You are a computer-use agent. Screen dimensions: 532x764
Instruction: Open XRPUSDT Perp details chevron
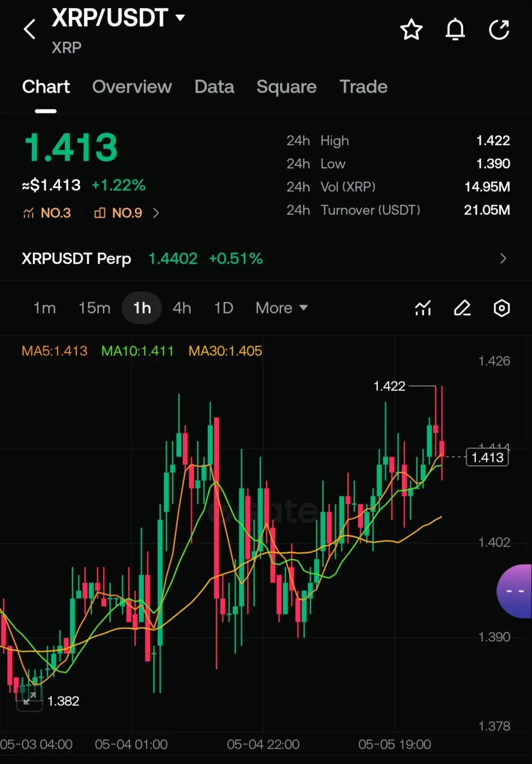click(x=503, y=258)
